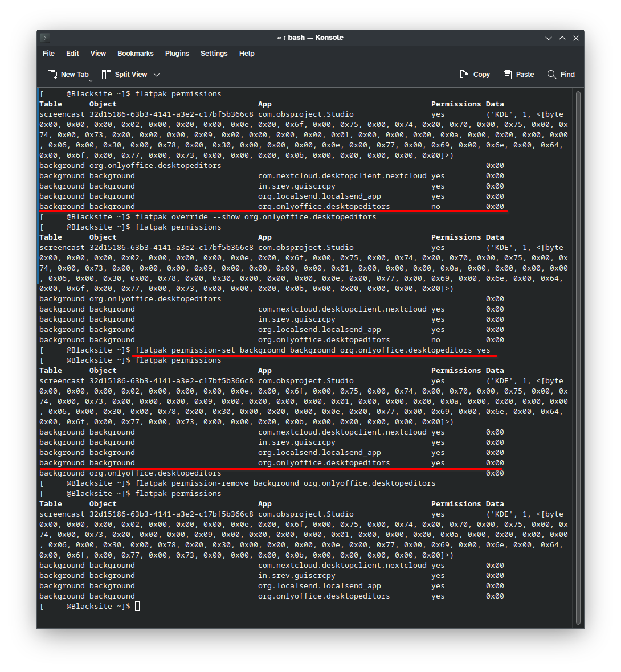The height and width of the screenshot is (672, 621).
Task: Open the Edit menu
Action: point(72,53)
